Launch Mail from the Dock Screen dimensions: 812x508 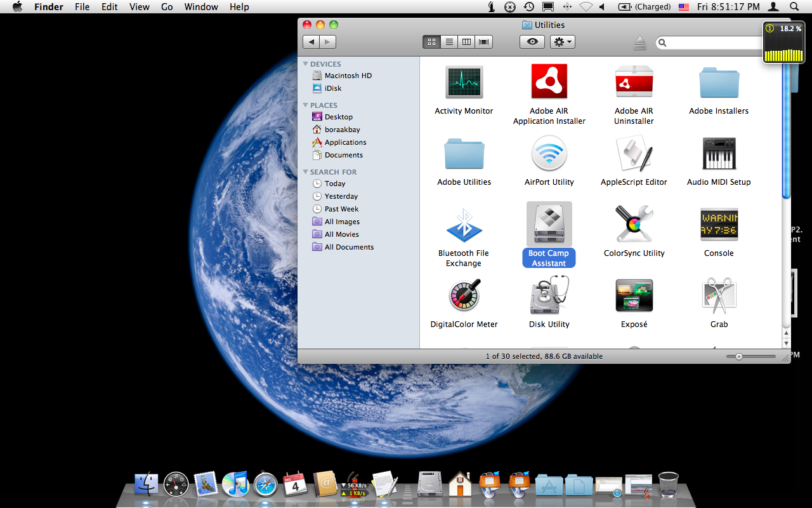[x=206, y=485]
